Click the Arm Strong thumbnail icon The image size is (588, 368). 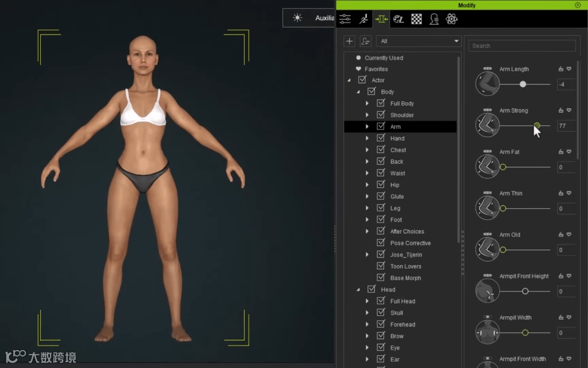click(x=487, y=125)
